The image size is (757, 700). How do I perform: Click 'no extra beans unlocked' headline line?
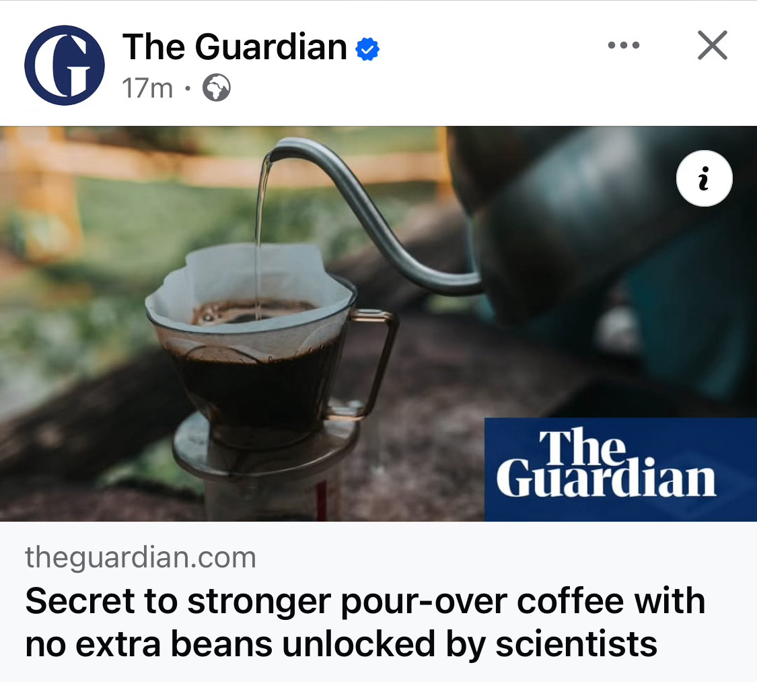(x=230, y=644)
